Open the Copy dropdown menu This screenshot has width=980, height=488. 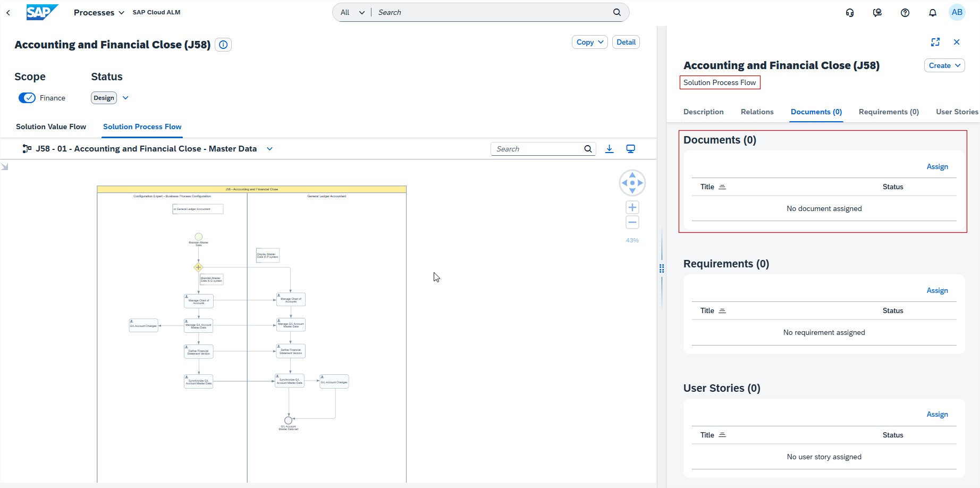click(589, 42)
